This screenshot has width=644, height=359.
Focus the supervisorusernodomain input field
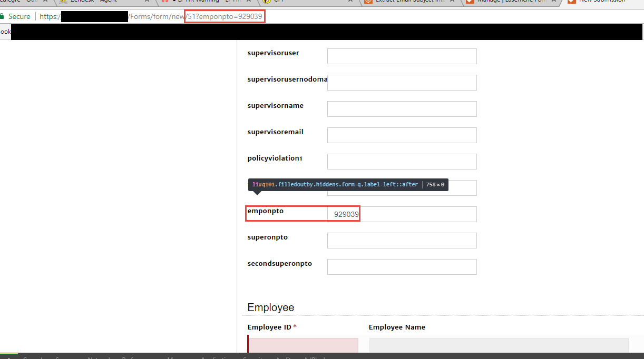(402, 83)
